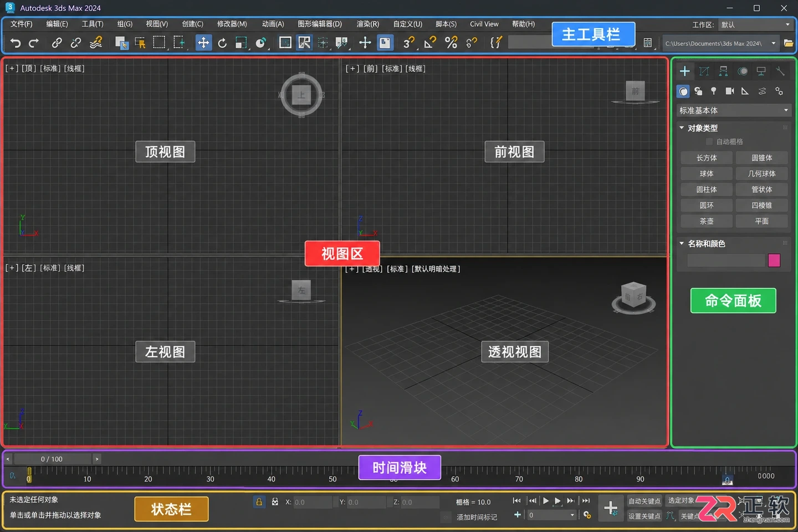Collapse the 对象类型 rollout

[x=682, y=128]
